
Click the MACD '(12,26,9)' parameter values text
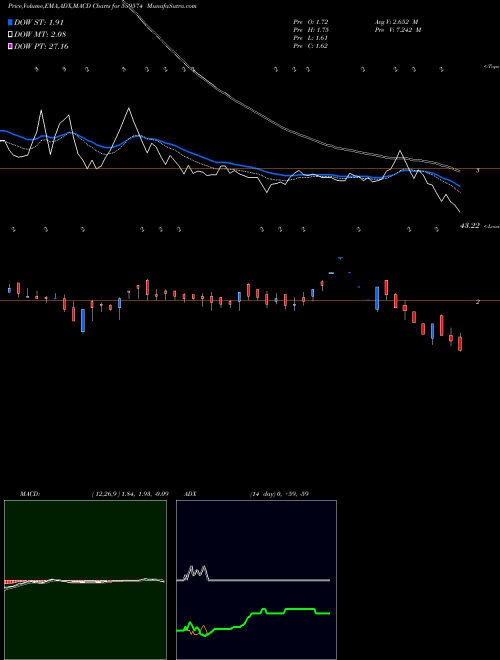[x=130, y=494]
